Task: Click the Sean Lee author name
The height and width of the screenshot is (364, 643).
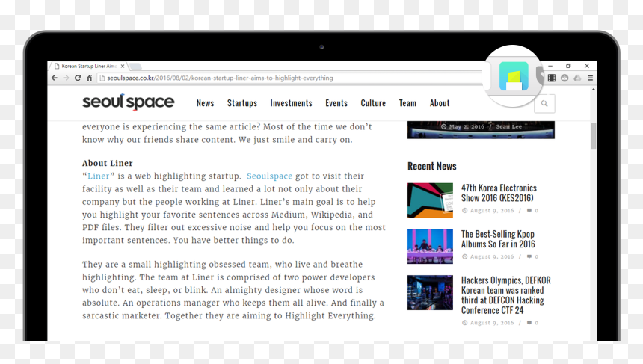Action: pos(509,126)
